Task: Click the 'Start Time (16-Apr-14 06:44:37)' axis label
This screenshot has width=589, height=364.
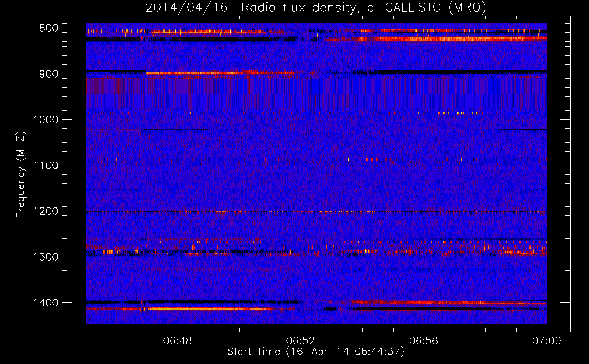Action: 316,352
